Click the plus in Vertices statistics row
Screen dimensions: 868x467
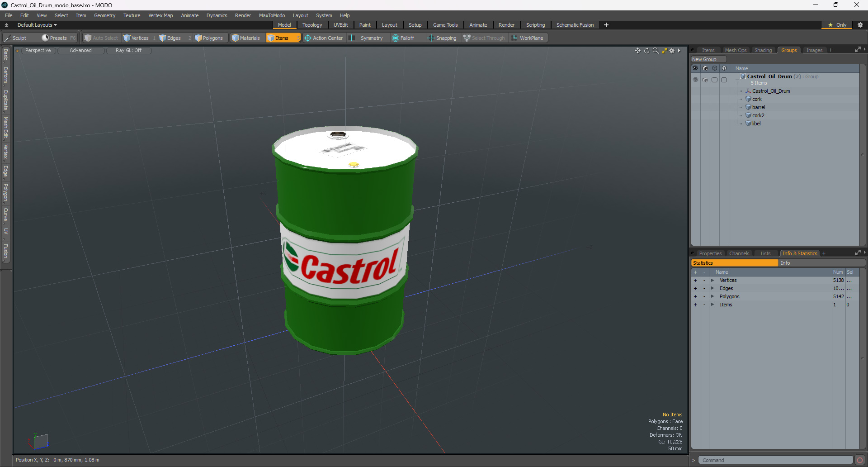click(x=695, y=281)
